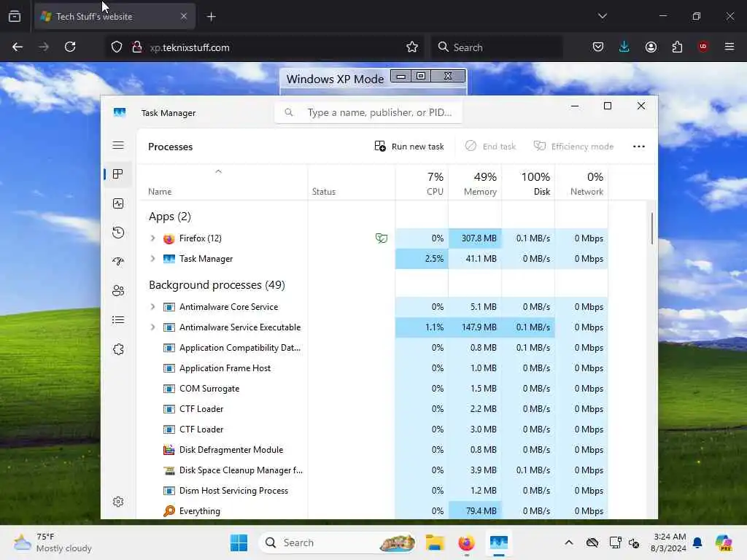Open the Firefox list all tabs dropdown
747x560 pixels.
[x=602, y=16]
